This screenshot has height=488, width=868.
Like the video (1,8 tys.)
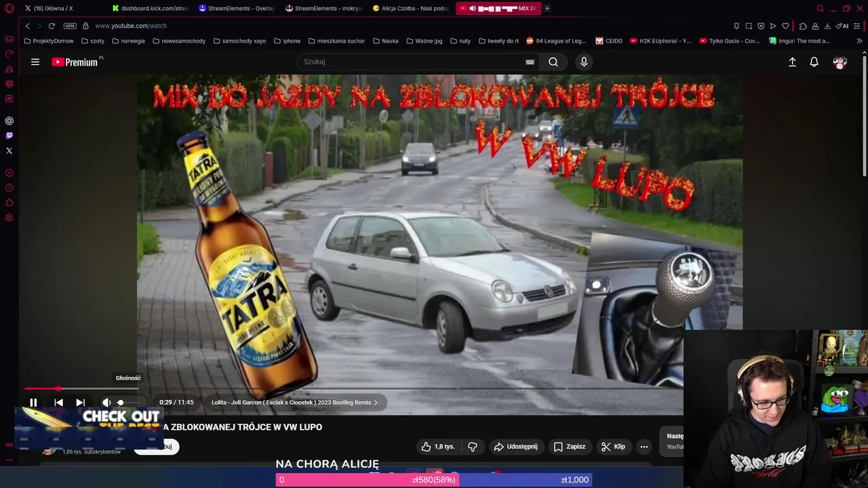click(437, 447)
